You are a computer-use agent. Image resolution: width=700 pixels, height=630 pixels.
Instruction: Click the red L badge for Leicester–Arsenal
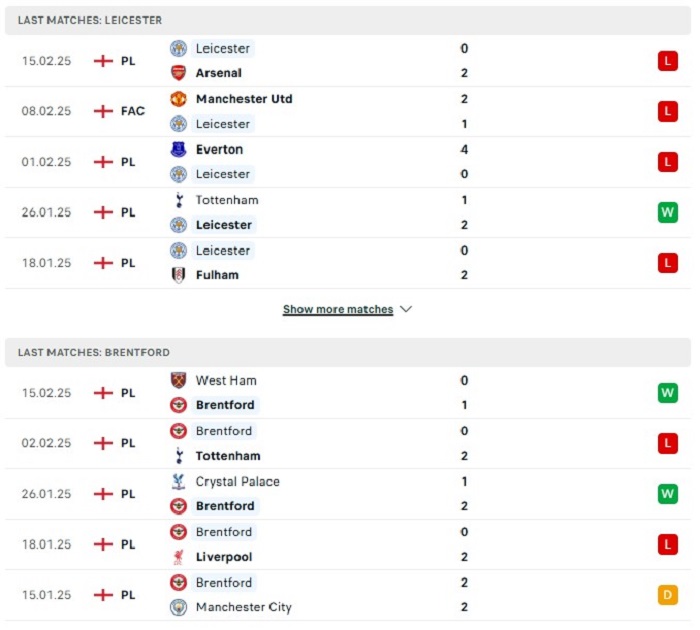click(x=667, y=61)
